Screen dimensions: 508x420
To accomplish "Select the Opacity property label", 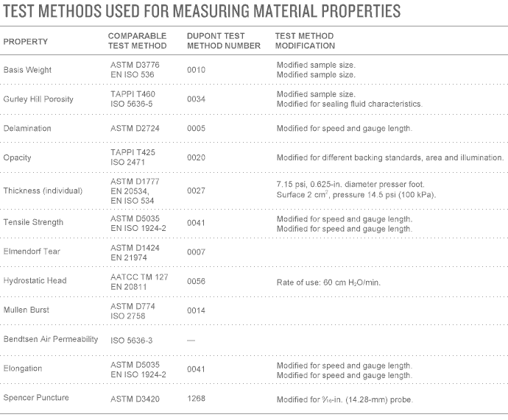I will point(18,158).
